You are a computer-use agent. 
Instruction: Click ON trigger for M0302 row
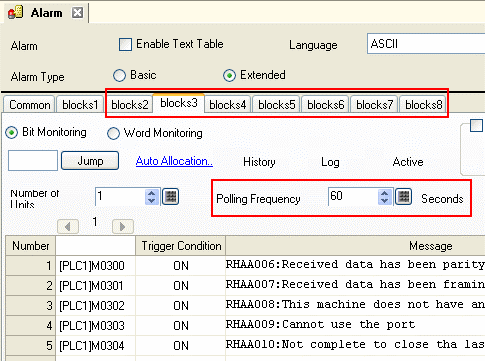(181, 306)
